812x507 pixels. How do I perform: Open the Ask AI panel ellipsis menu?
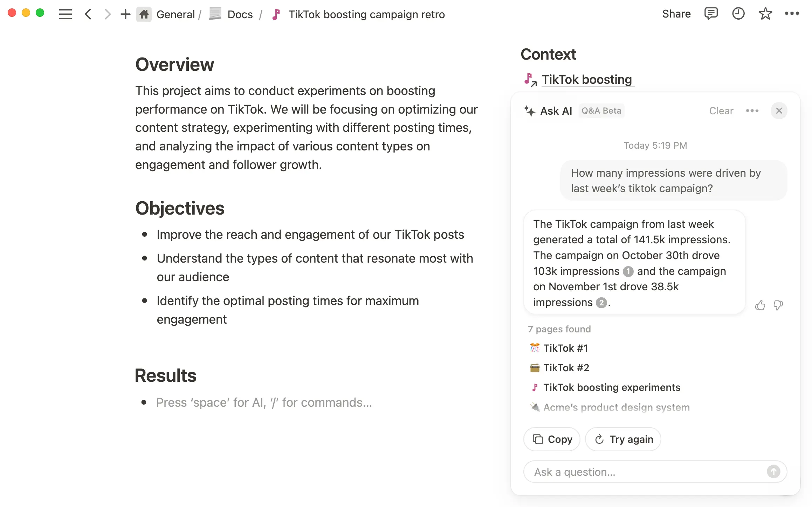click(752, 110)
